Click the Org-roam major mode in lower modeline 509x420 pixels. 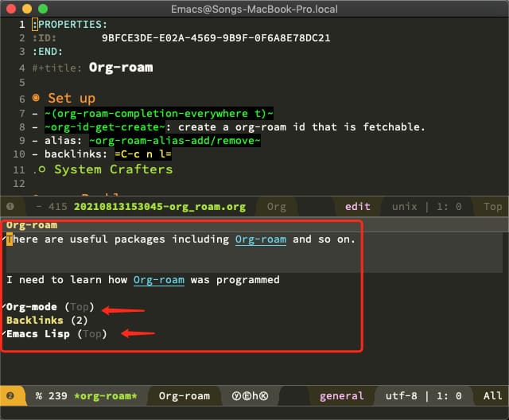[184, 396]
